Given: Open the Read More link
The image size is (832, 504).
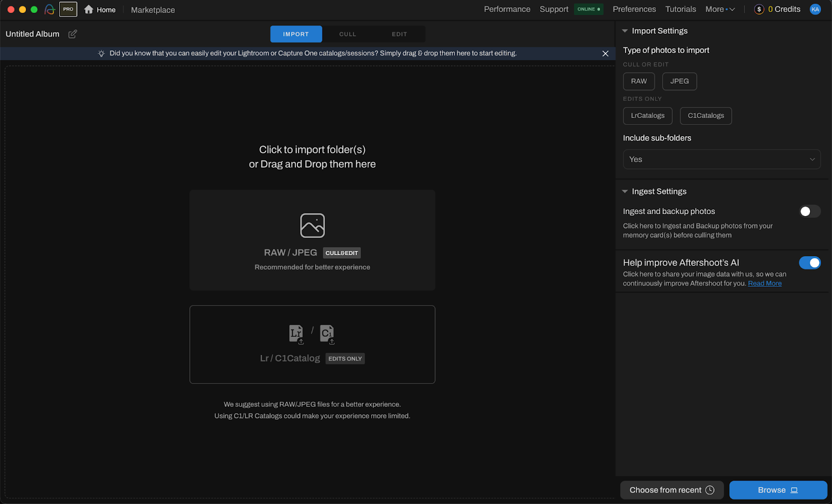Looking at the screenshot, I should point(764,284).
